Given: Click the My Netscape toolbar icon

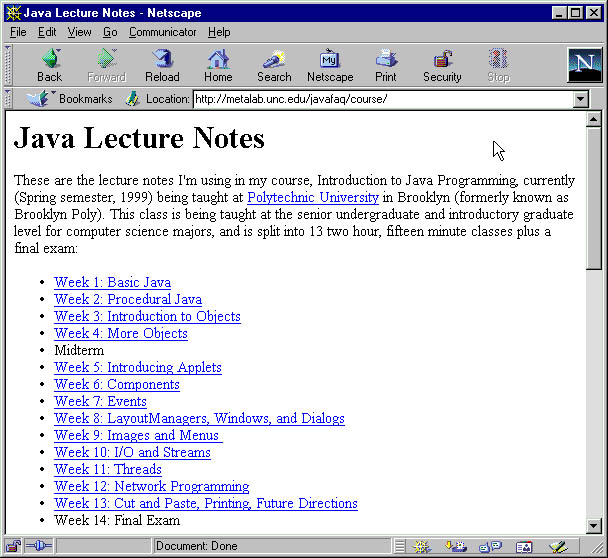Looking at the screenshot, I should [330, 65].
